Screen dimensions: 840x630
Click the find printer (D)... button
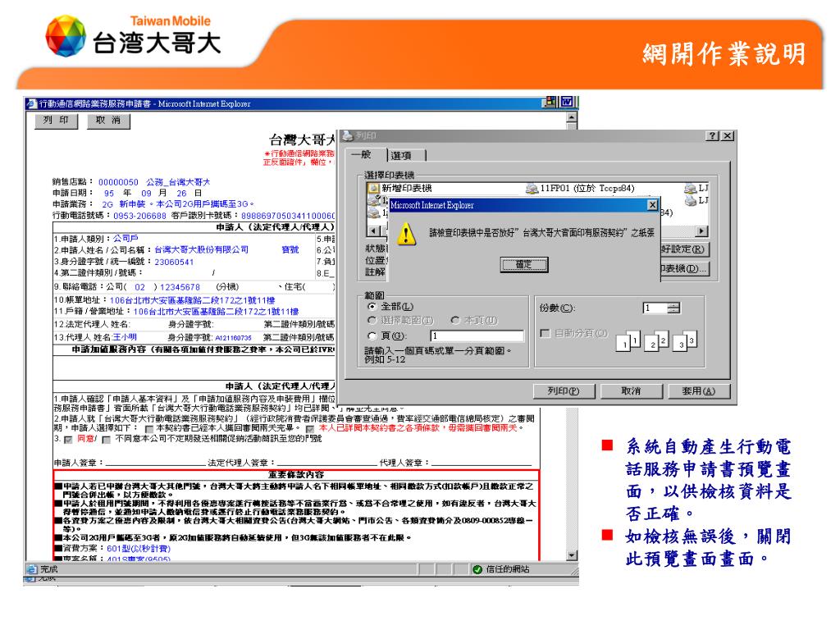pyautogui.click(x=684, y=268)
